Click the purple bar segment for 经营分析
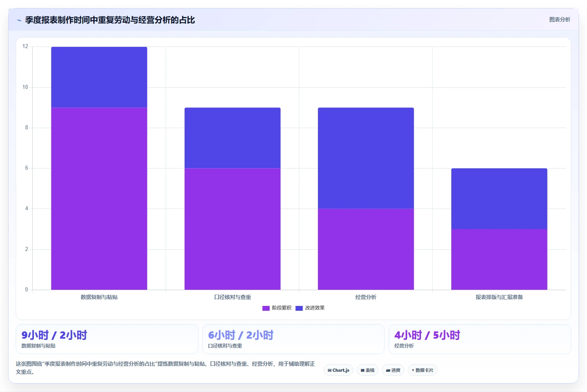Viewport: 587px width, 392px height. [366, 249]
